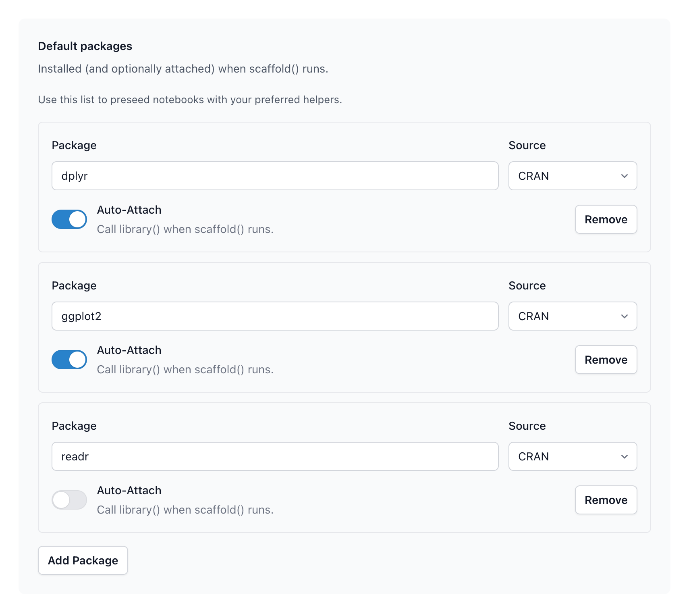The height and width of the screenshot is (616, 693).
Task: Click inside the readr package field
Action: pyautogui.click(x=275, y=456)
